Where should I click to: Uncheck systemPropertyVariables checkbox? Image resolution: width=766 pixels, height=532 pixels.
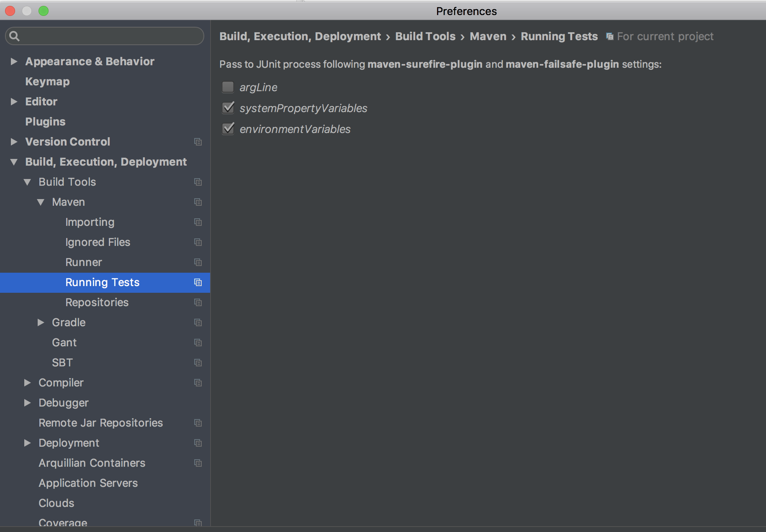pyautogui.click(x=228, y=108)
